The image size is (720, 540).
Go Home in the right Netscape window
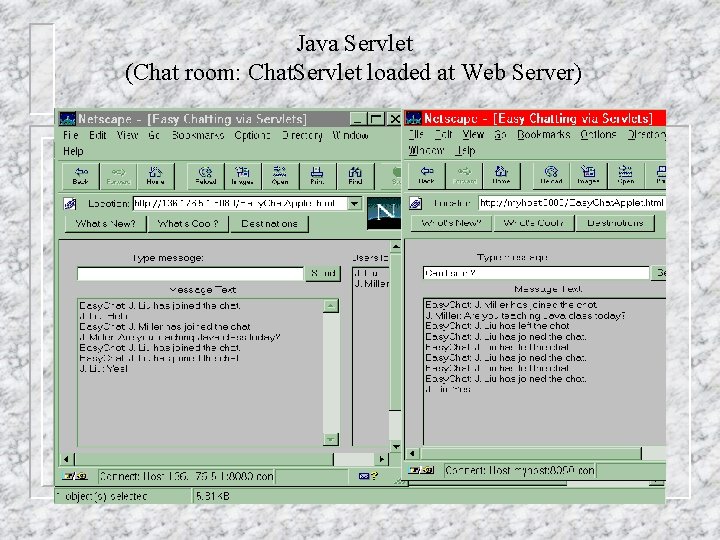[501, 175]
